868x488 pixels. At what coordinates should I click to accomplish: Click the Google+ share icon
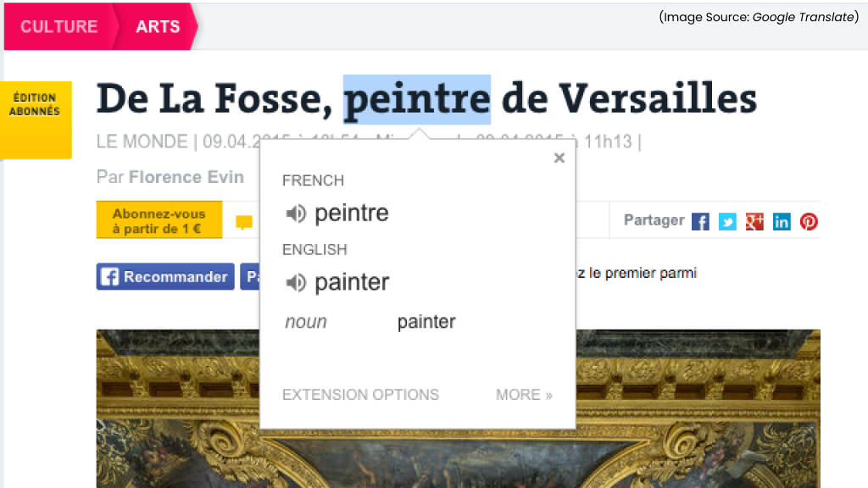(x=754, y=222)
